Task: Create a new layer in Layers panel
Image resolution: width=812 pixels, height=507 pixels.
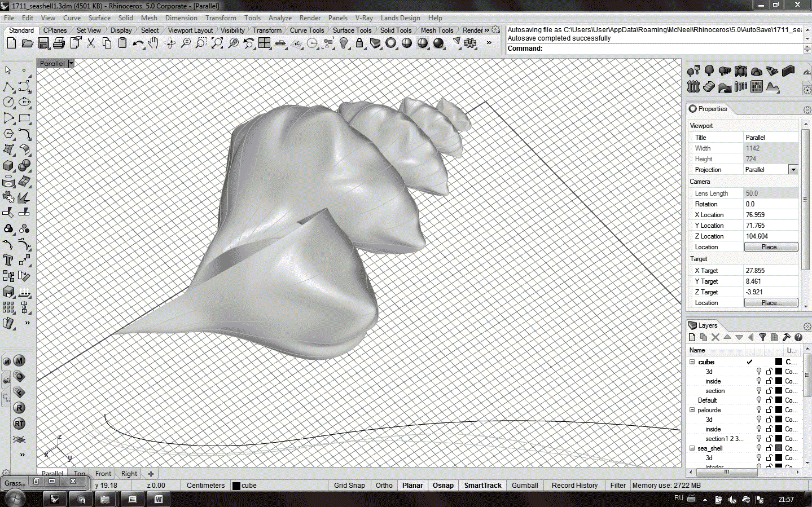Action: [692, 337]
